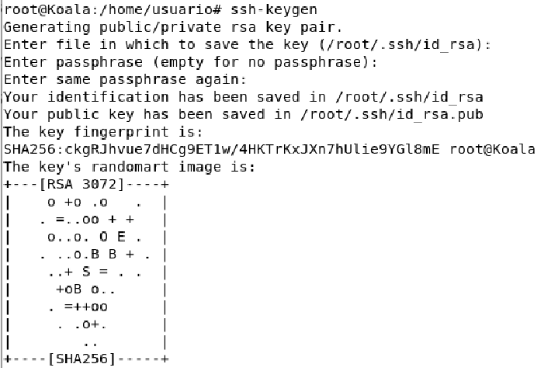Click the id_rsa.pub file path text
This screenshot has height=368, width=554.
(x=391, y=114)
